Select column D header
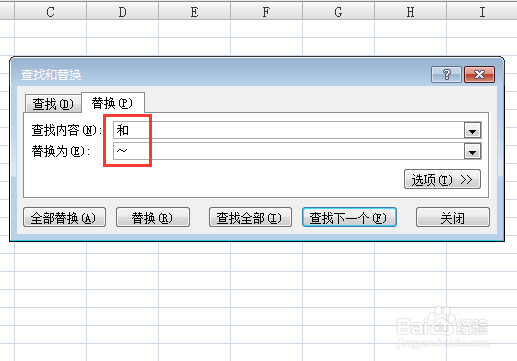The height and width of the screenshot is (361, 517). (x=122, y=12)
